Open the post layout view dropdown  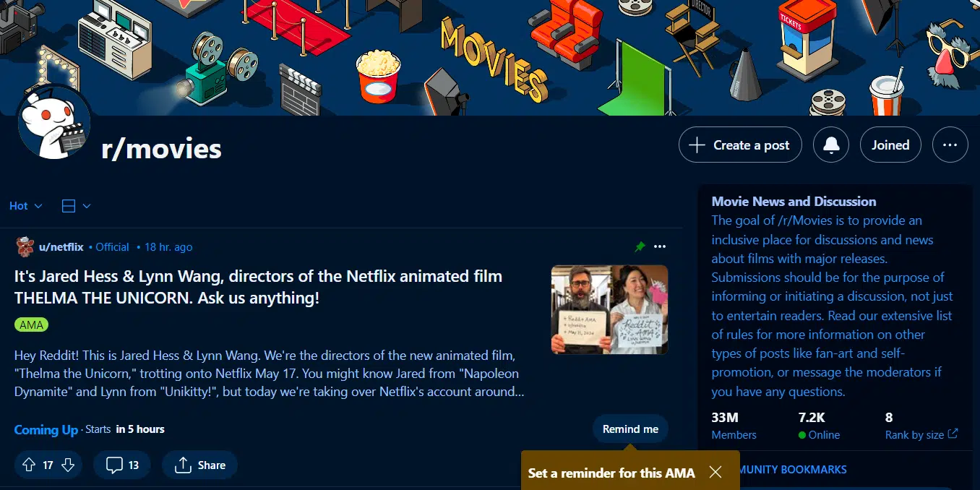75,205
